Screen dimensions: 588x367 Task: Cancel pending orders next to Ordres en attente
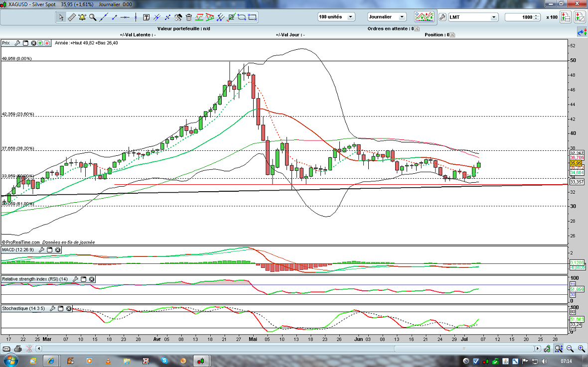tap(413, 29)
